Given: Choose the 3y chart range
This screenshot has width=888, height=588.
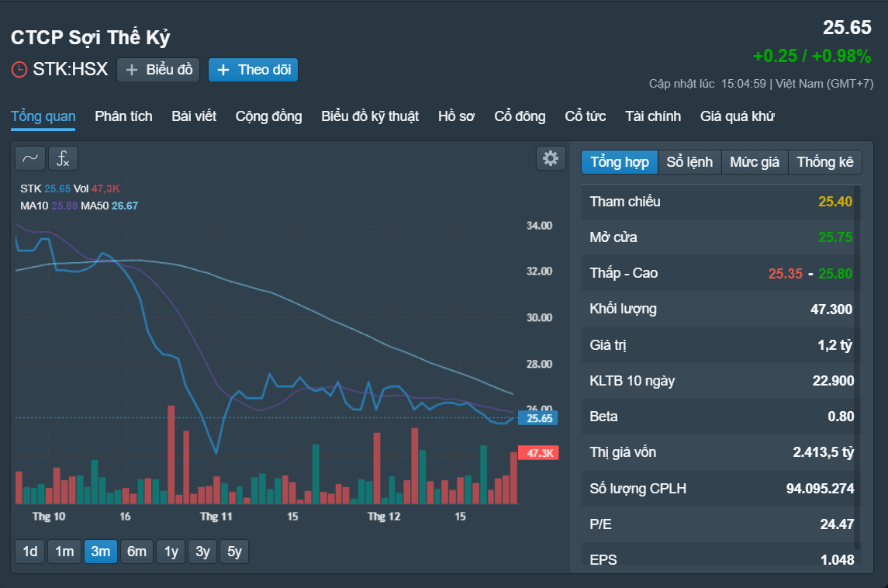Looking at the screenshot, I should pyautogui.click(x=202, y=552).
